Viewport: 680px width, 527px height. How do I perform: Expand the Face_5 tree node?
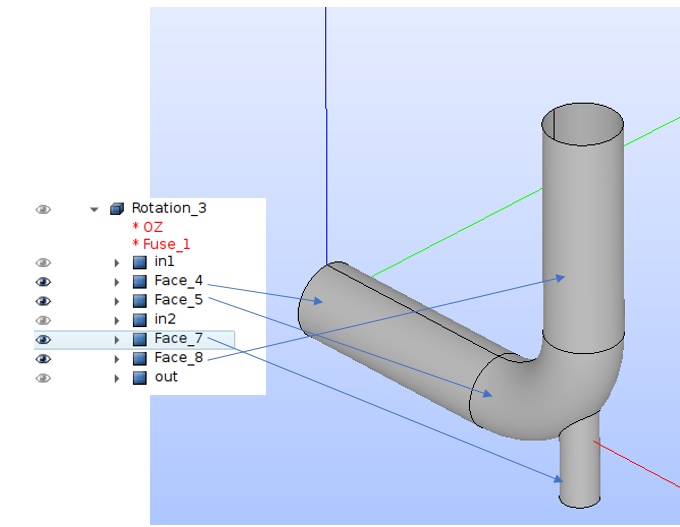[117, 301]
